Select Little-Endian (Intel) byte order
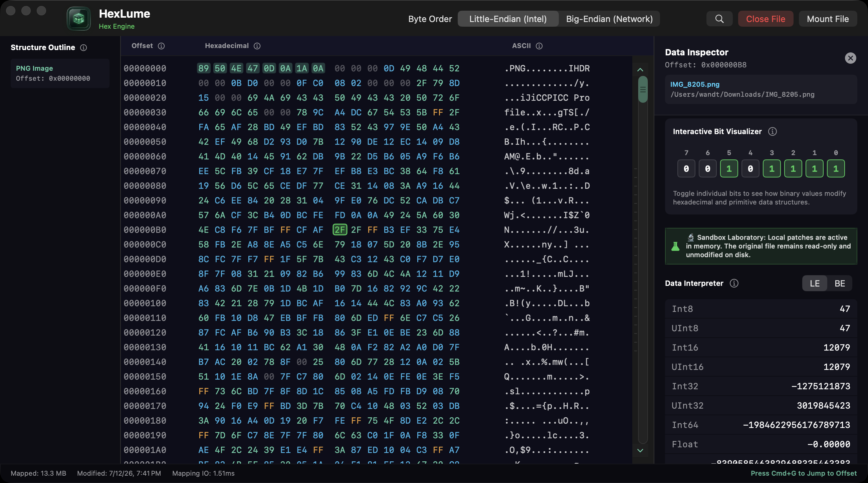This screenshot has width=868, height=483. click(508, 19)
